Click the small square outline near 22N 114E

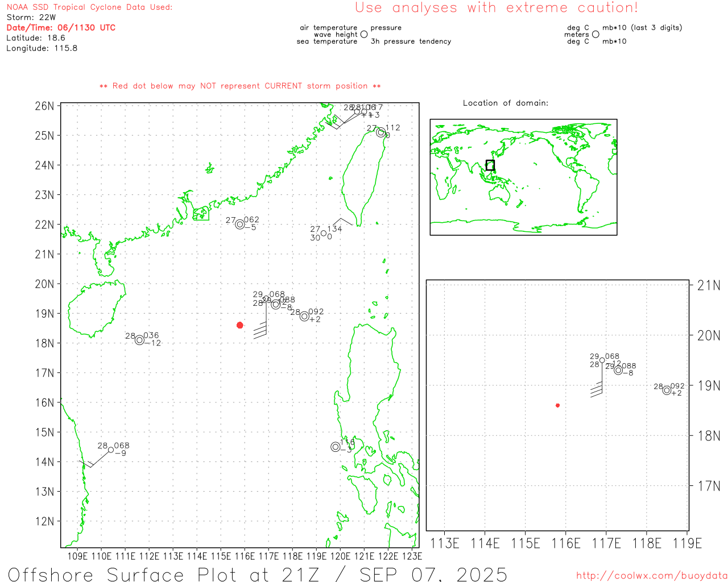[x=201, y=214]
